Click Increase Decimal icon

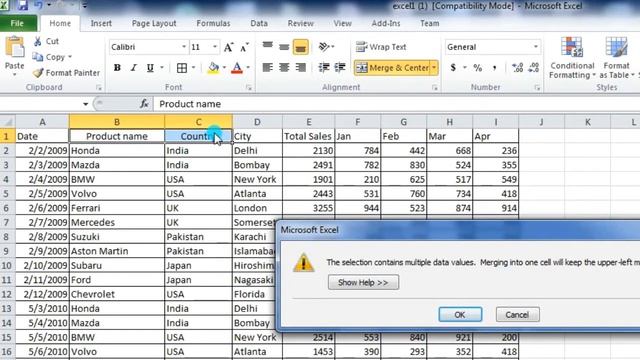click(518, 67)
